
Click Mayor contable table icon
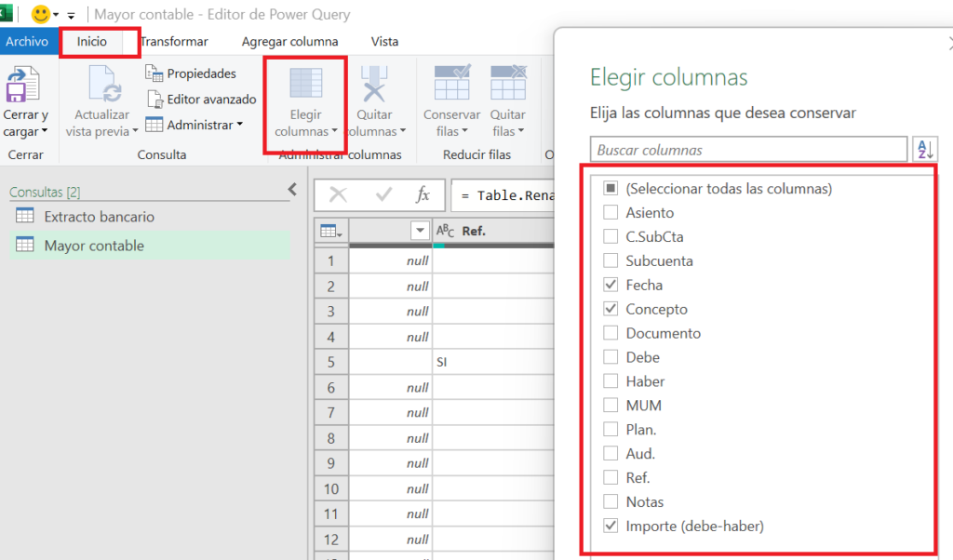coord(25,245)
